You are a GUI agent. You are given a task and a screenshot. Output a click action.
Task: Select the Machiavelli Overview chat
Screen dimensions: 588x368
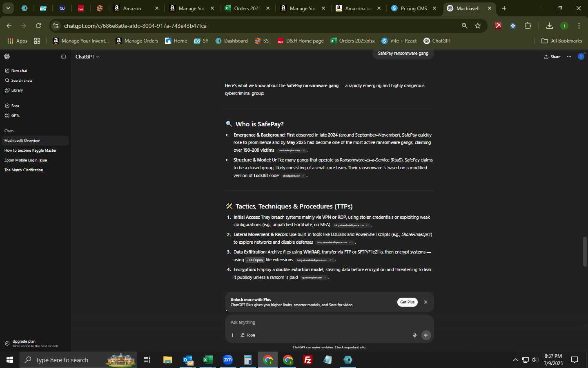tap(35, 141)
